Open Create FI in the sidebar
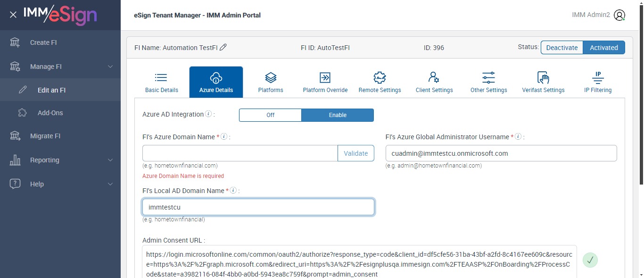Screen dimensions: 644x278 [x=60, y=42]
